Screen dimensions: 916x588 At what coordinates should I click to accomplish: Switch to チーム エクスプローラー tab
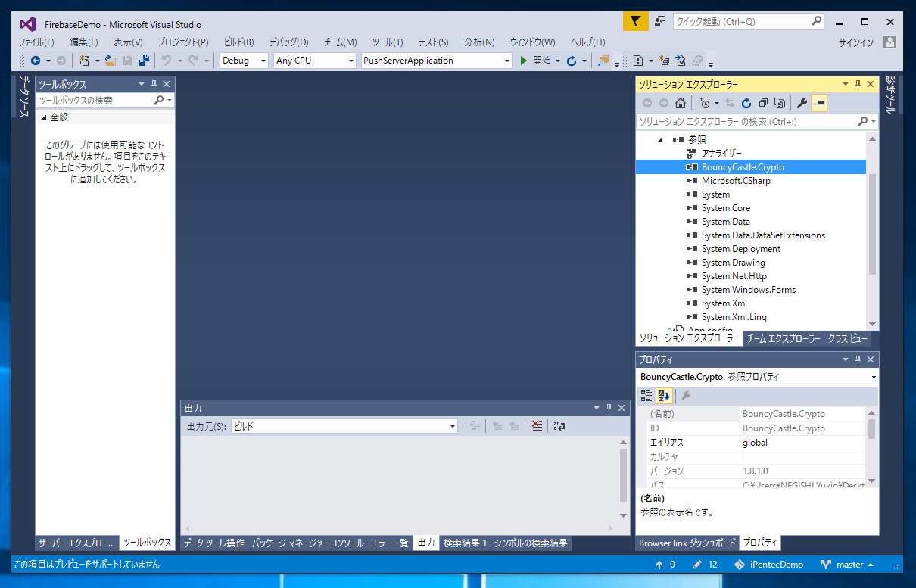[x=784, y=339]
